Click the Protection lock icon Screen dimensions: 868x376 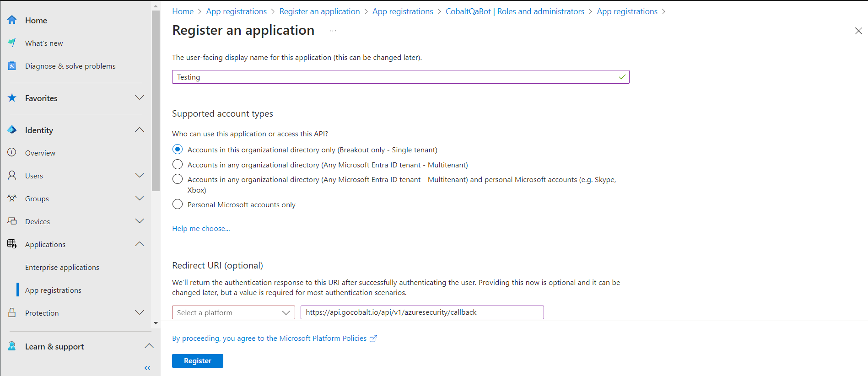click(12, 312)
